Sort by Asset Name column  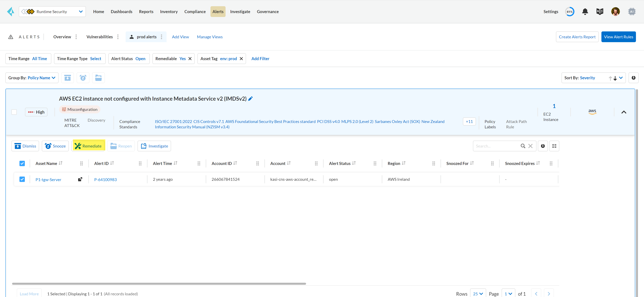coord(61,163)
